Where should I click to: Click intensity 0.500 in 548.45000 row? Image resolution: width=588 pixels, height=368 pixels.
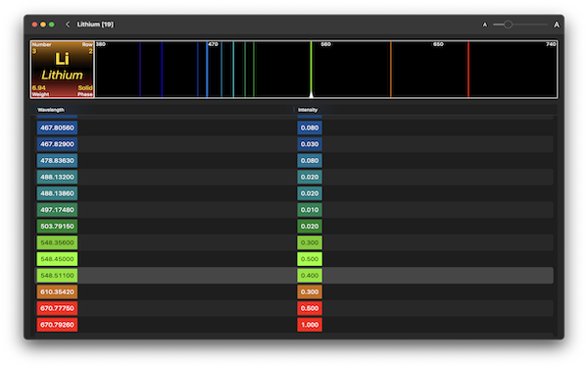310,259
